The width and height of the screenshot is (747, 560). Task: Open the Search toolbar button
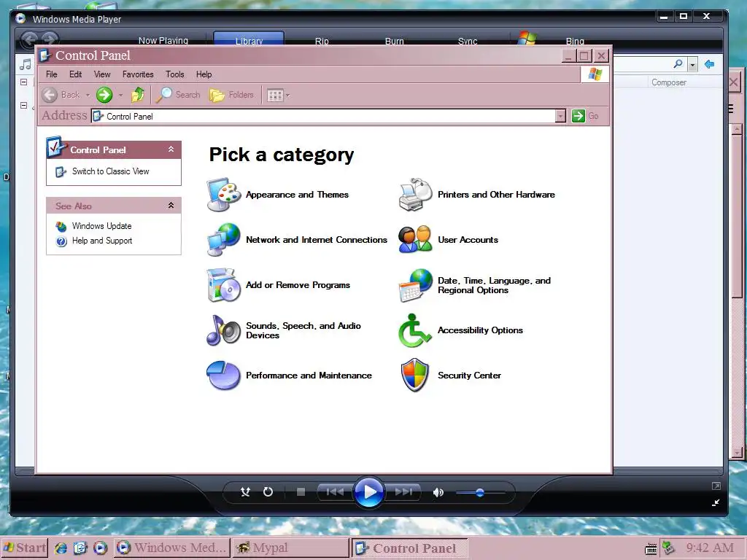pos(179,95)
